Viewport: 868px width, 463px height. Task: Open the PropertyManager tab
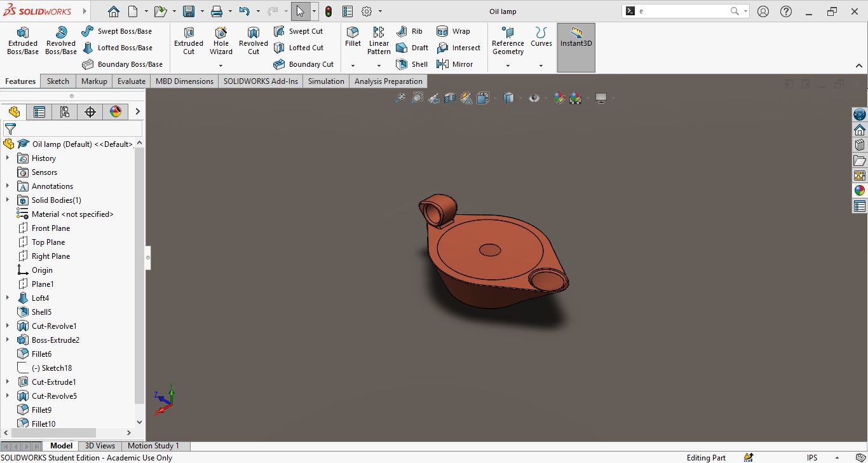[x=39, y=112]
